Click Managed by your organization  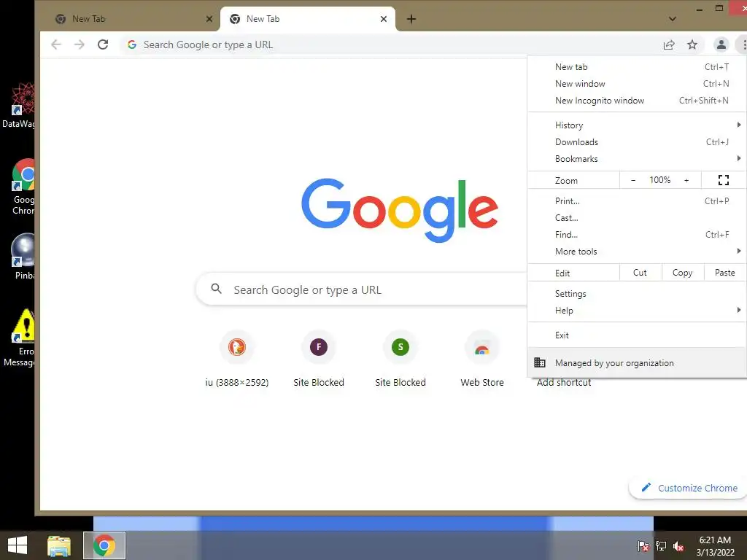pyautogui.click(x=637, y=363)
